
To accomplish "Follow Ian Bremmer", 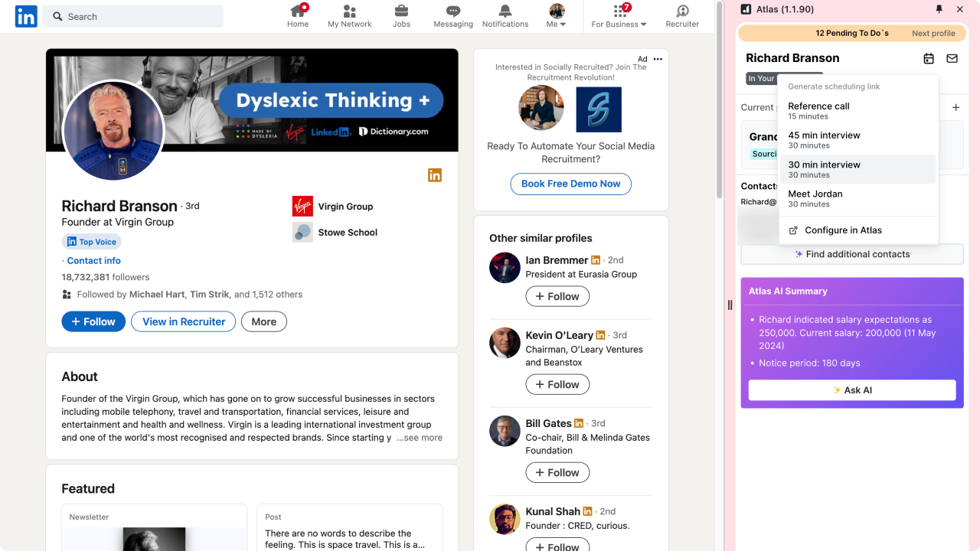I will (557, 296).
